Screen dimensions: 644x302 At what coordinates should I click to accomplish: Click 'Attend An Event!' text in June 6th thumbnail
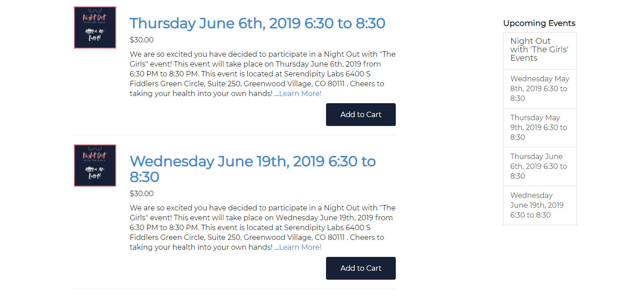95,34
